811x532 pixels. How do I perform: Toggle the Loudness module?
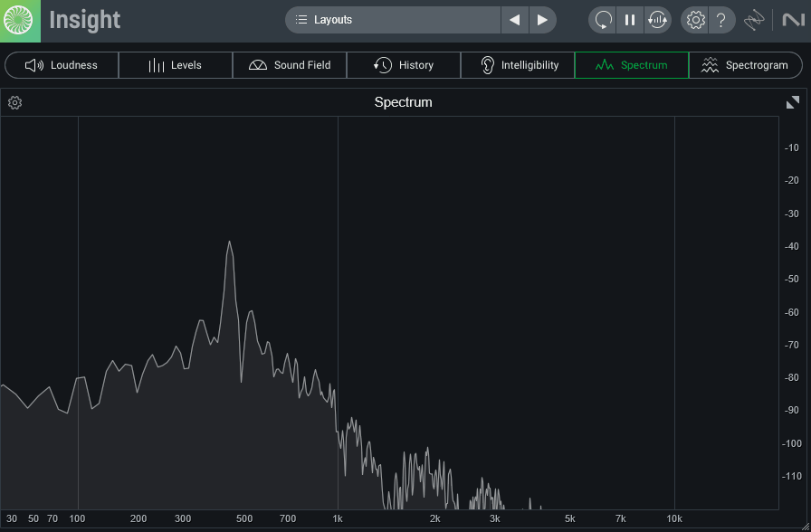62,65
